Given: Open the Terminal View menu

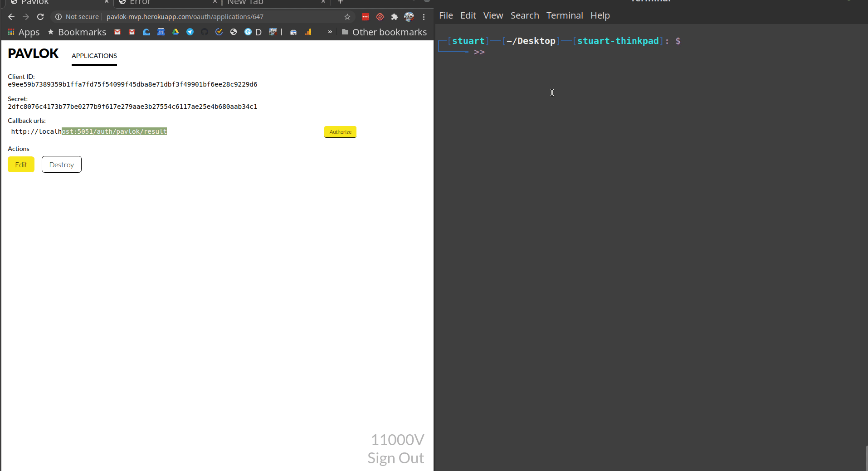Looking at the screenshot, I should click(493, 15).
